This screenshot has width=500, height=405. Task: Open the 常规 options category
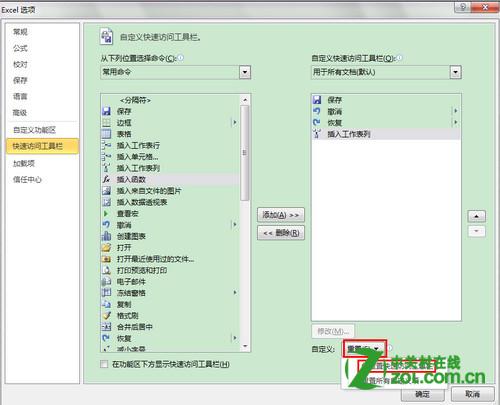[x=42, y=32]
